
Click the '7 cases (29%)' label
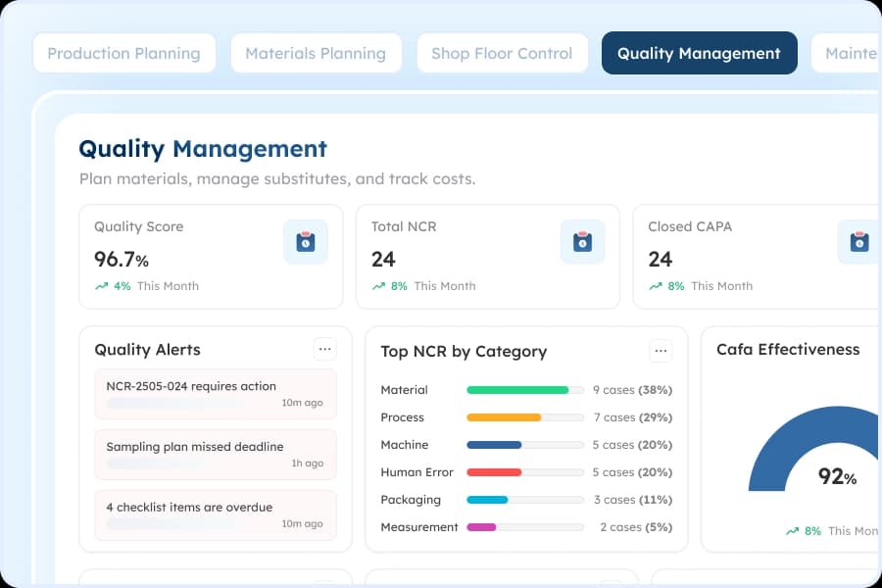(x=633, y=417)
